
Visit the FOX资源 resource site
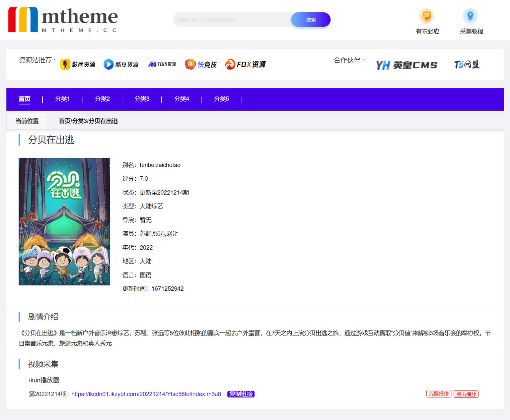tap(246, 64)
